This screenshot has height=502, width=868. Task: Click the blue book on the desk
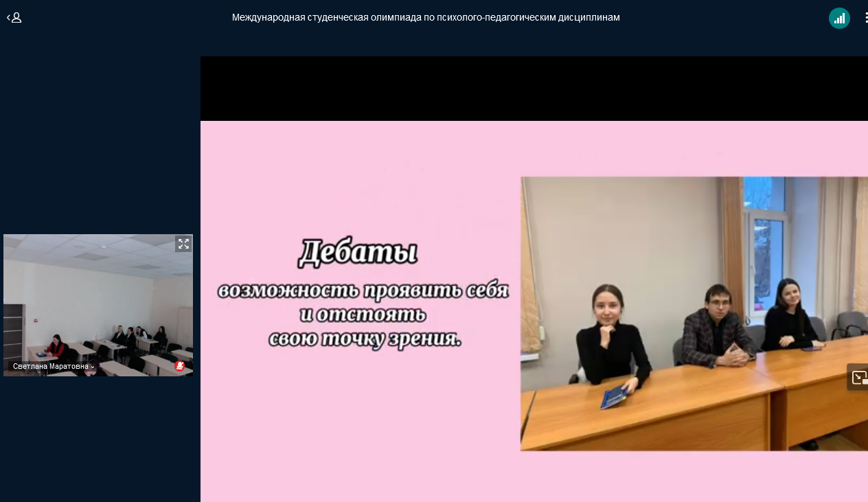tap(614, 396)
